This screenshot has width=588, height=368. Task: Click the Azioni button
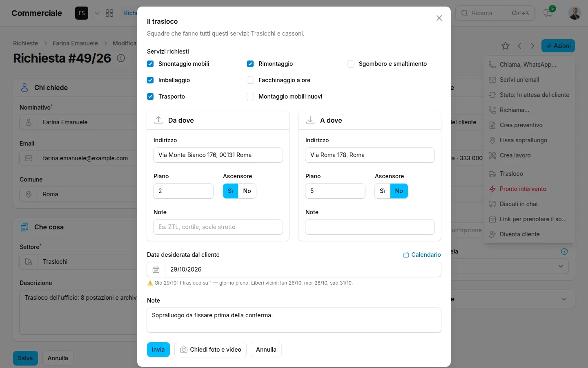click(x=558, y=46)
